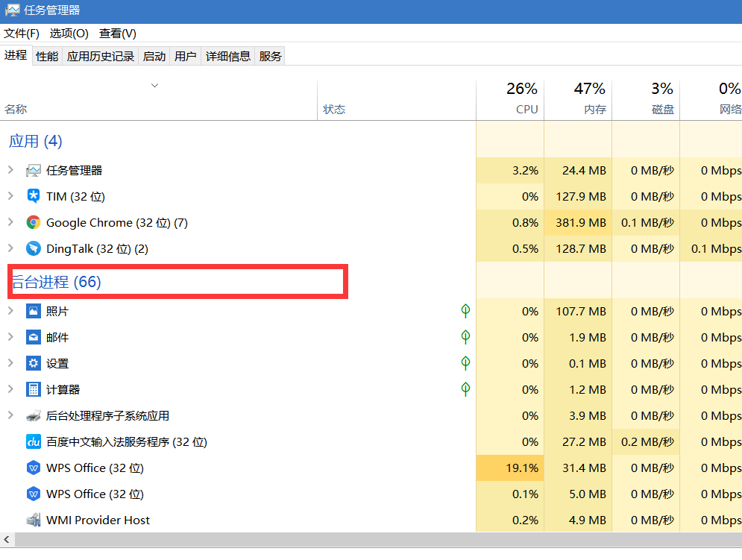The height and width of the screenshot is (560, 742).
Task: Select the 后台进程 (66) group header
Action: click(x=57, y=282)
